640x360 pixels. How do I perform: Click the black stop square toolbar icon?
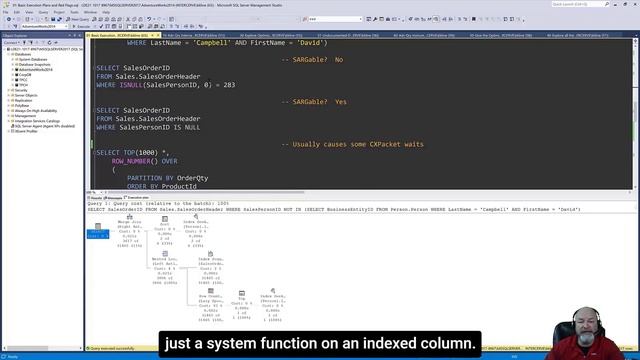pos(474,19)
